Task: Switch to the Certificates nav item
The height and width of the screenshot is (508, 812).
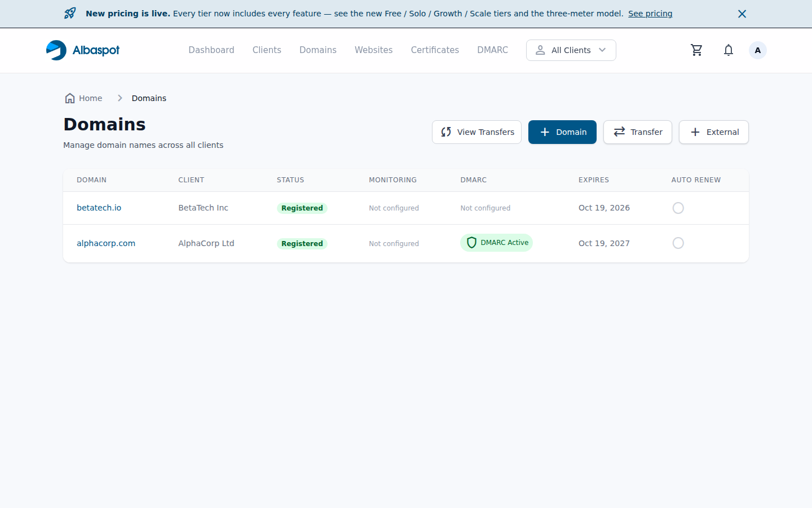Action: click(435, 50)
